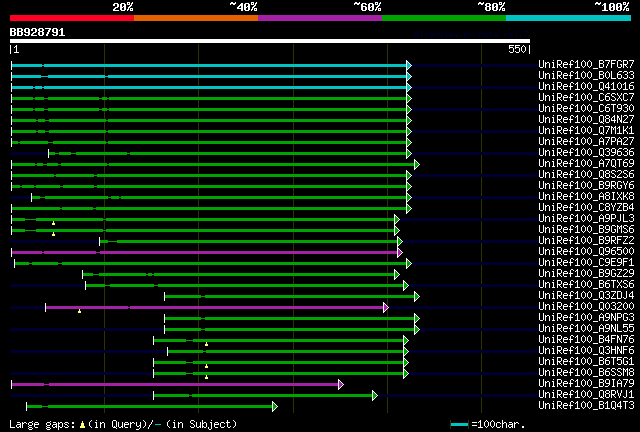The image size is (640, 432).
Task: Click the end arrowhead of the A7QT69 alignment
Action: coord(417,165)
